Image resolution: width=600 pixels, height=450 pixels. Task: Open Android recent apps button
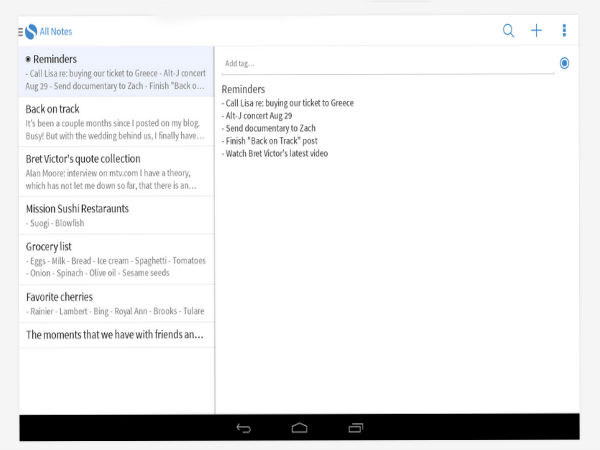click(356, 428)
